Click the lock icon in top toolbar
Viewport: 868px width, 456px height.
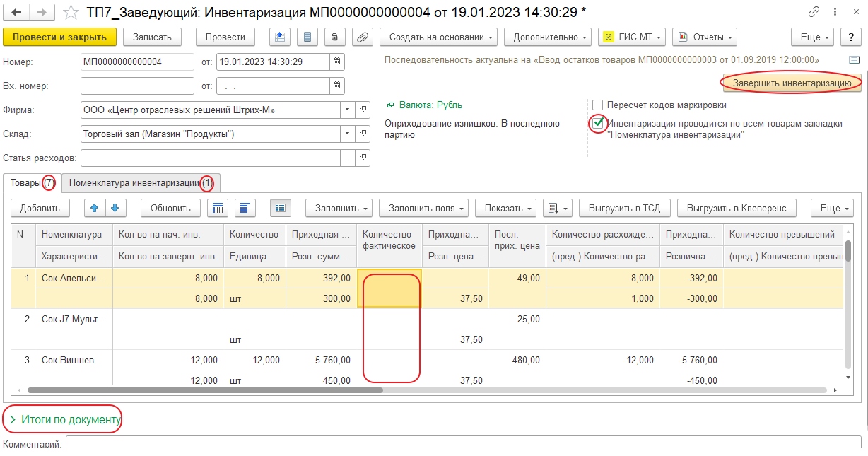(334, 37)
